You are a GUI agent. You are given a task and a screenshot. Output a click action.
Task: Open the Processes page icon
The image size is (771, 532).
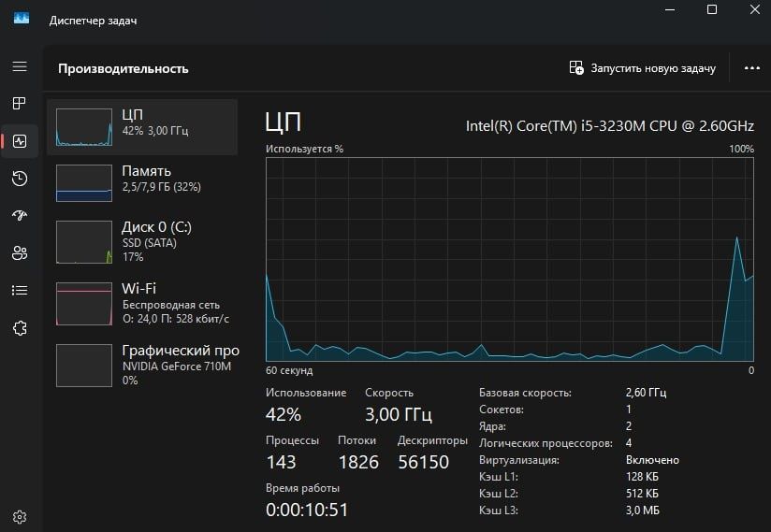[x=19, y=103]
